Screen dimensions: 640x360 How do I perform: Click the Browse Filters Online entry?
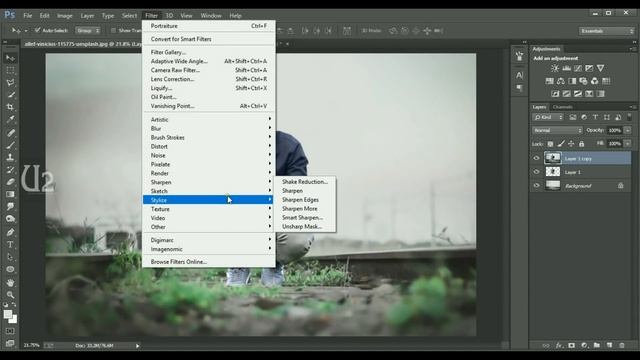point(208,262)
